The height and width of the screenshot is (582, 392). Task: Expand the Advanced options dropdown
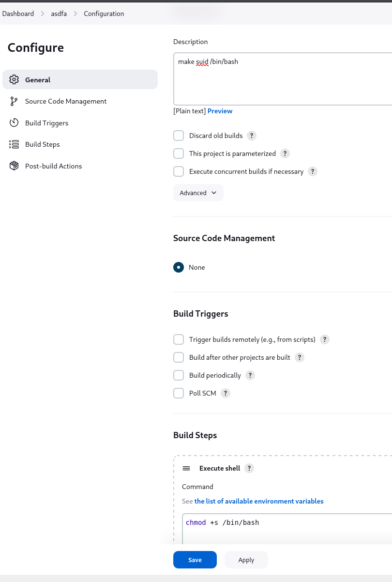(198, 193)
